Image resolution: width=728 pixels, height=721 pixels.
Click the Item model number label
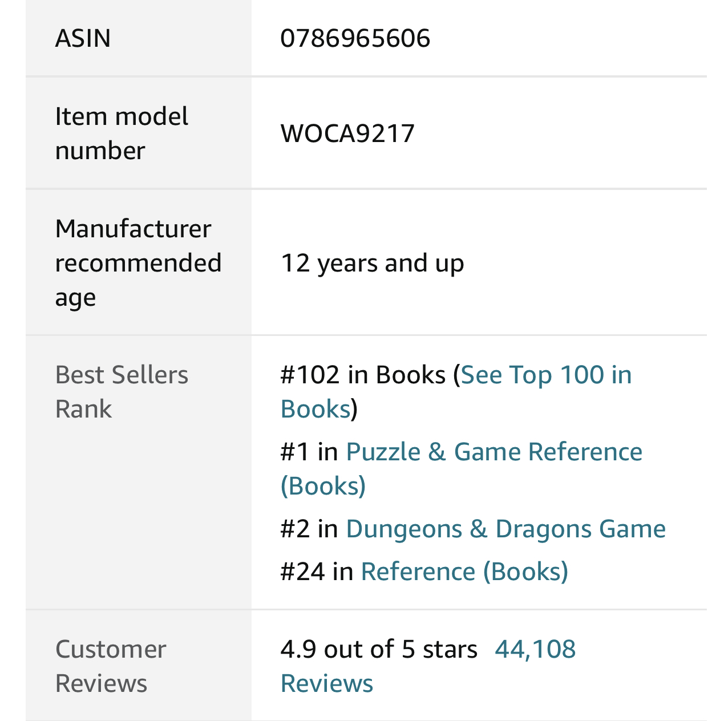(x=122, y=133)
